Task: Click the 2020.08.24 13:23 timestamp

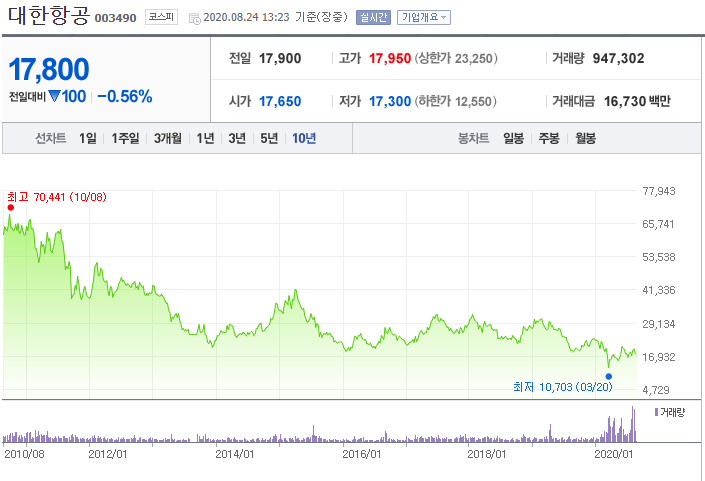Action: [x=246, y=17]
